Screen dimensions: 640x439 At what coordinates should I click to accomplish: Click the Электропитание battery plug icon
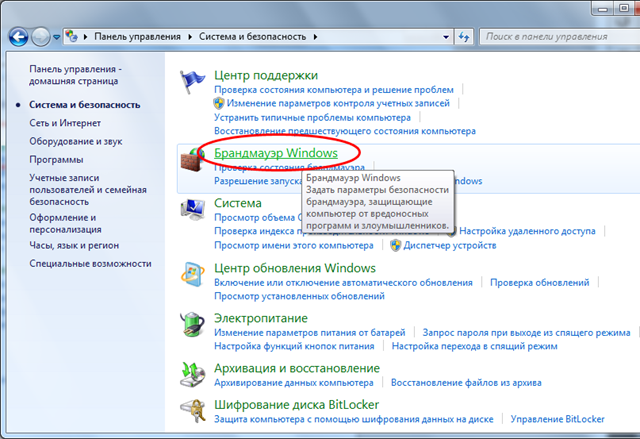coord(192,325)
